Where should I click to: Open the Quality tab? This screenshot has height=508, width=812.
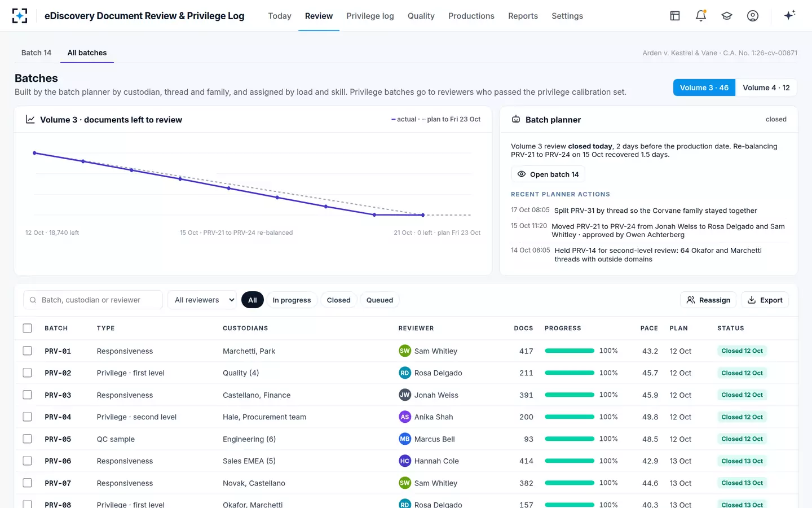click(421, 16)
